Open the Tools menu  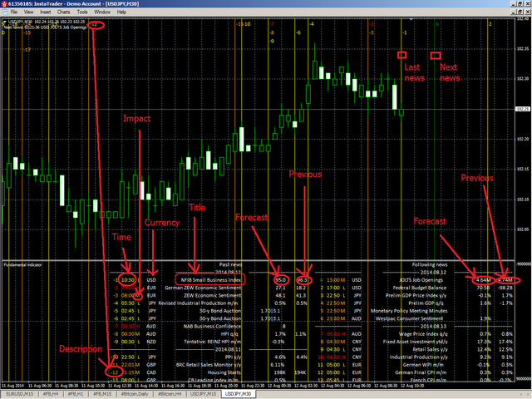click(82, 12)
